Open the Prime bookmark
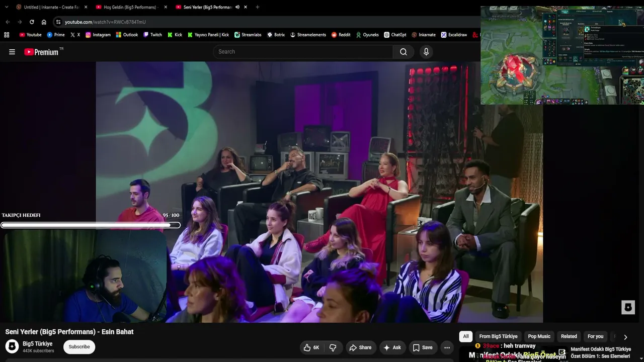This screenshot has height=362, width=644. 56,35
